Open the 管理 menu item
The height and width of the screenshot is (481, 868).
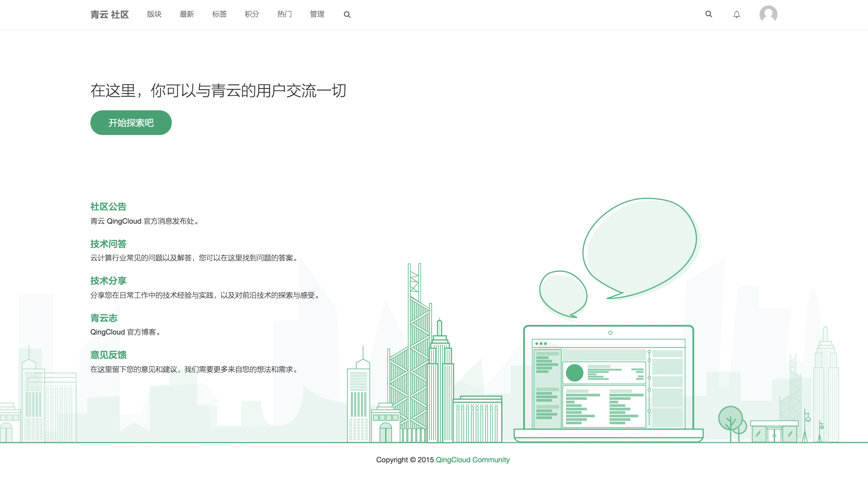coord(317,14)
